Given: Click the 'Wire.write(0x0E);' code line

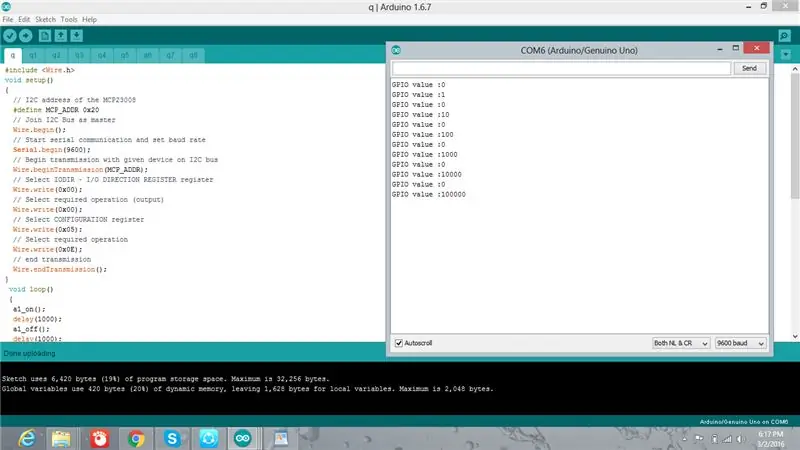Looking at the screenshot, I should pyautogui.click(x=47, y=249).
